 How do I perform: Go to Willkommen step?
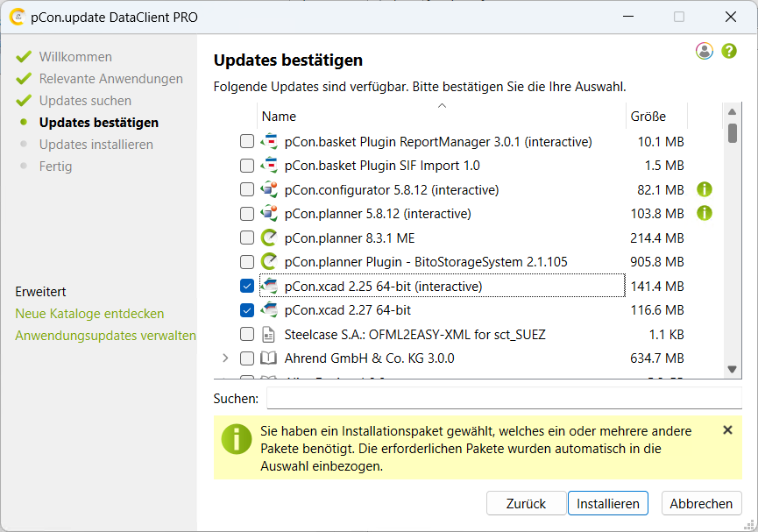click(x=75, y=57)
